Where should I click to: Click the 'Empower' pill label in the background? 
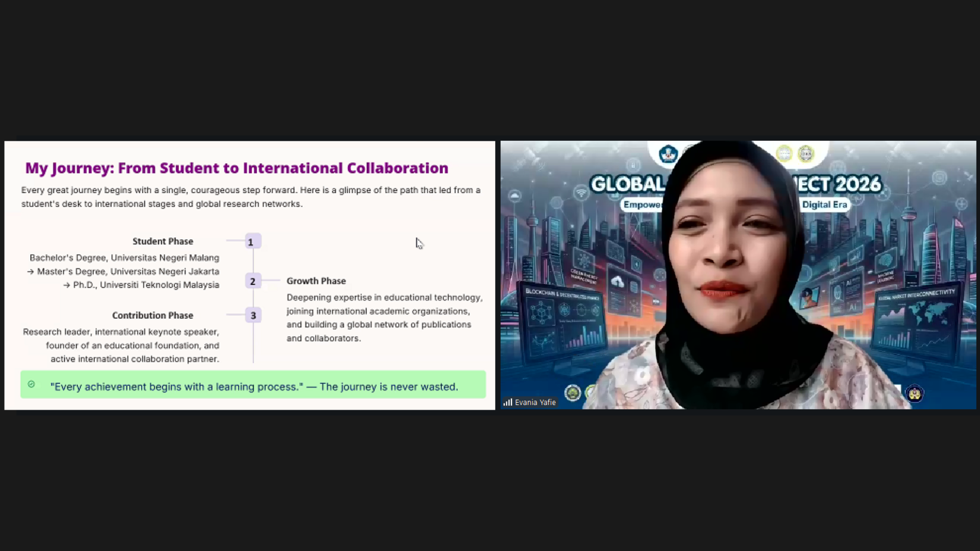[642, 205]
